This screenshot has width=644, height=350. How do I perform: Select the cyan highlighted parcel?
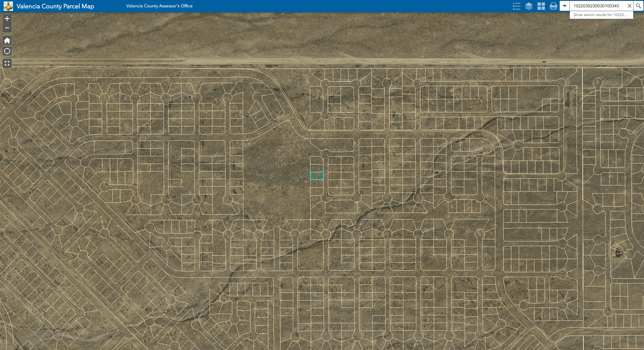pyautogui.click(x=317, y=176)
